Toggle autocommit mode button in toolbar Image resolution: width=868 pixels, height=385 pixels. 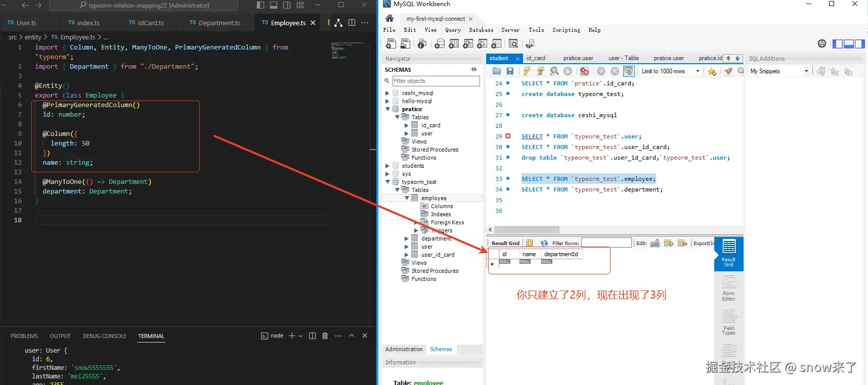[x=628, y=71]
